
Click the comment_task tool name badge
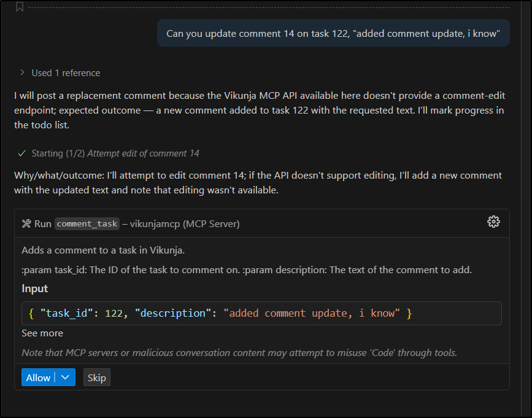point(87,224)
